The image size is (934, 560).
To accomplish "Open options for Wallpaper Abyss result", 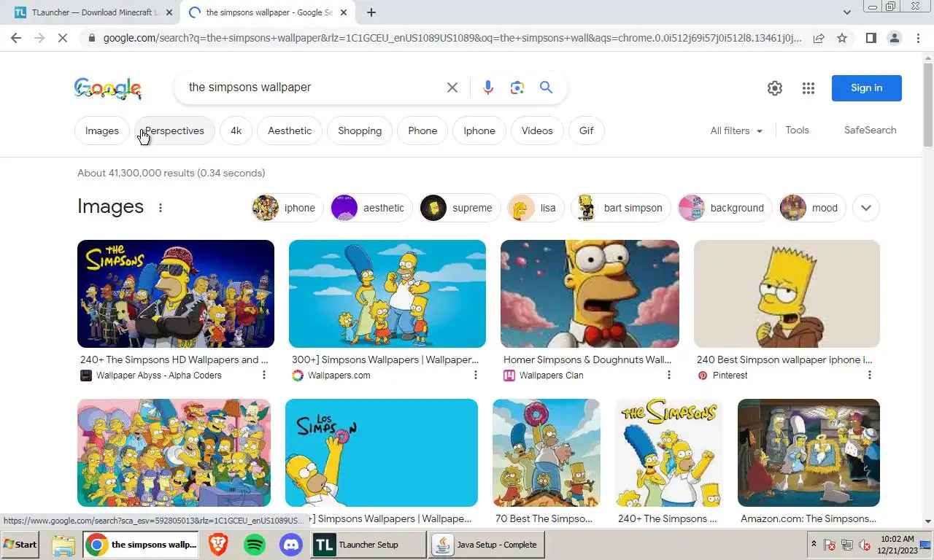I will pos(264,375).
